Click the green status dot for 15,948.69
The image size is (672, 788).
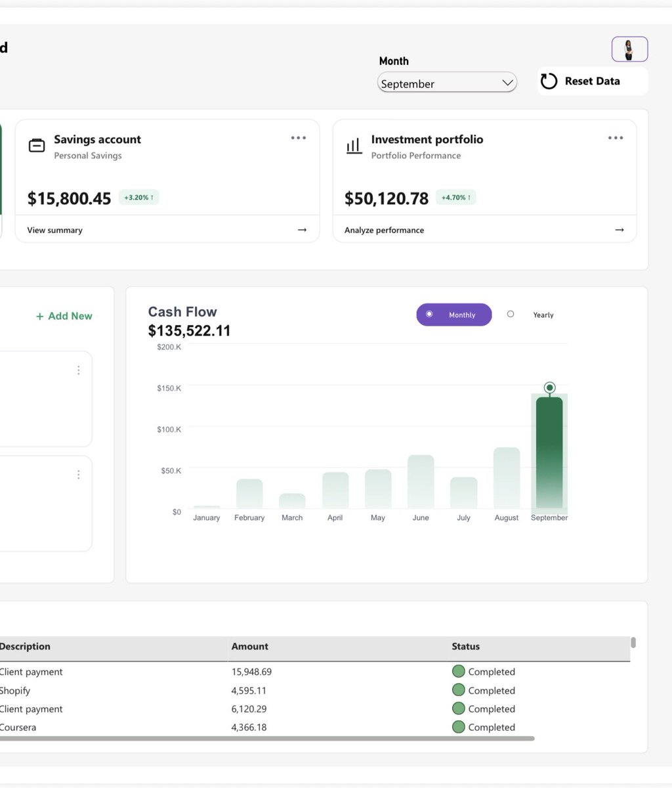[459, 671]
